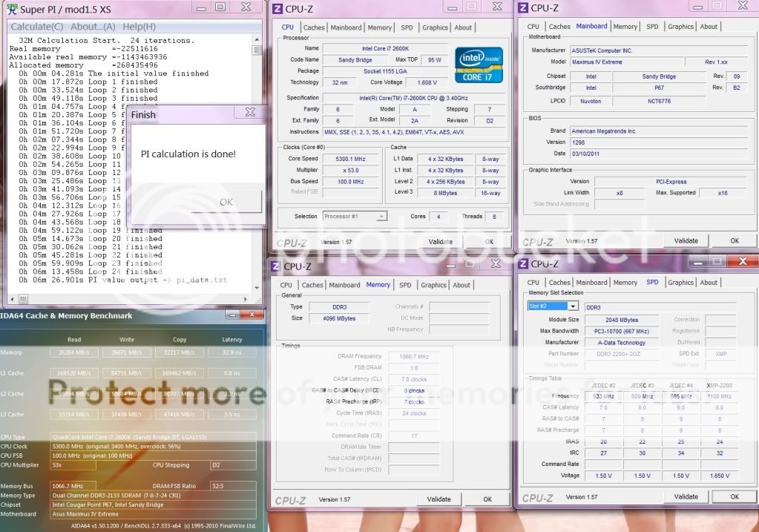
Task: Switch to Memory tab in CPU-Z SPD window
Action: [625, 283]
